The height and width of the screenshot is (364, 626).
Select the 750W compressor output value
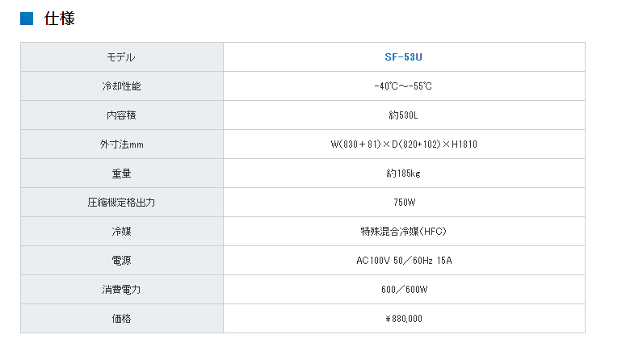pyautogui.click(x=404, y=203)
